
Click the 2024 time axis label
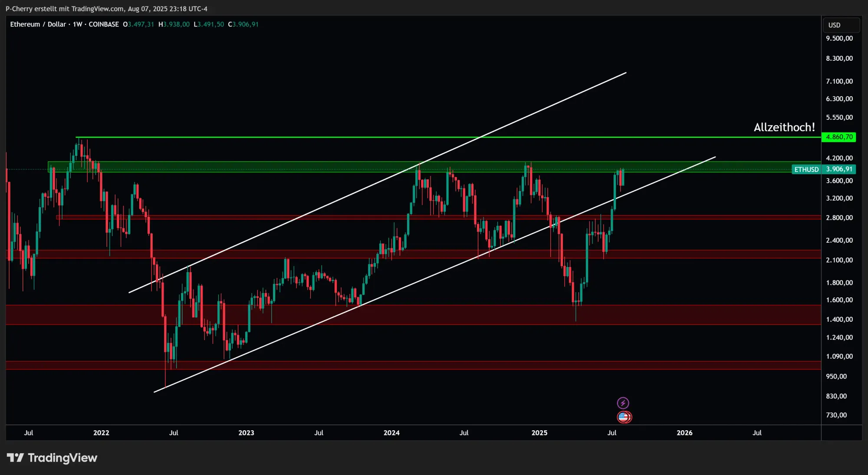(391, 433)
